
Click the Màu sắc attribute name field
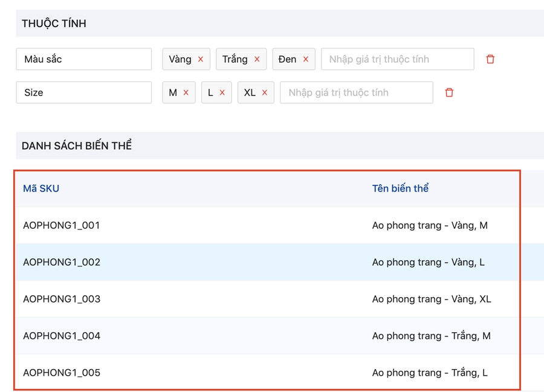(84, 59)
